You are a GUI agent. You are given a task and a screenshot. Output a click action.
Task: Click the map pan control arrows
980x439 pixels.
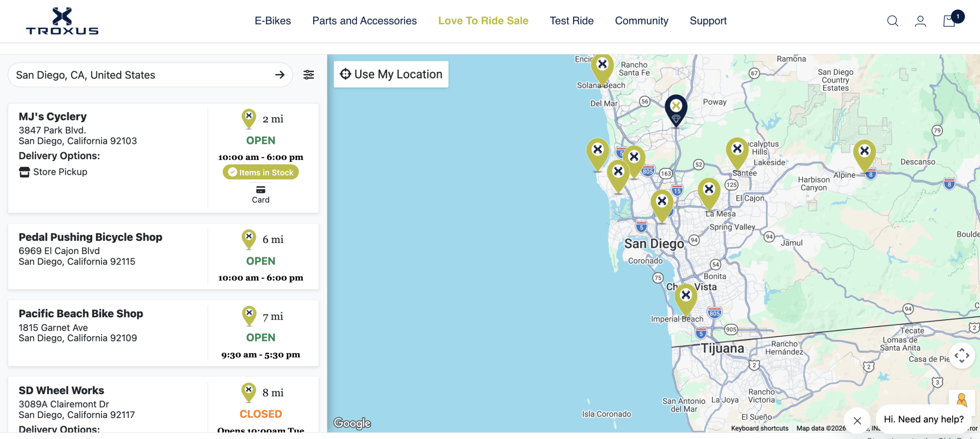[962, 355]
